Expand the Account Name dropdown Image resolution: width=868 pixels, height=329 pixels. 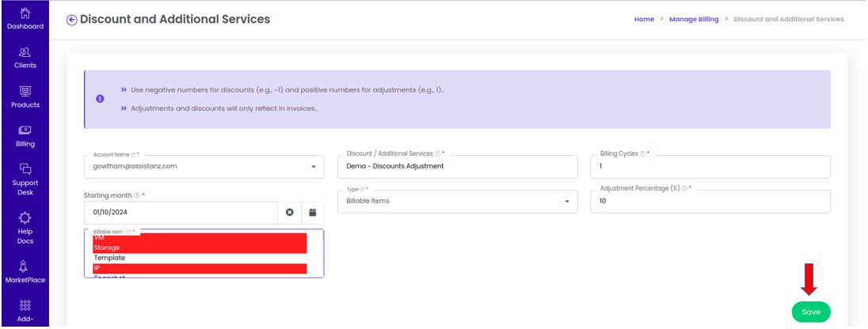(x=314, y=166)
